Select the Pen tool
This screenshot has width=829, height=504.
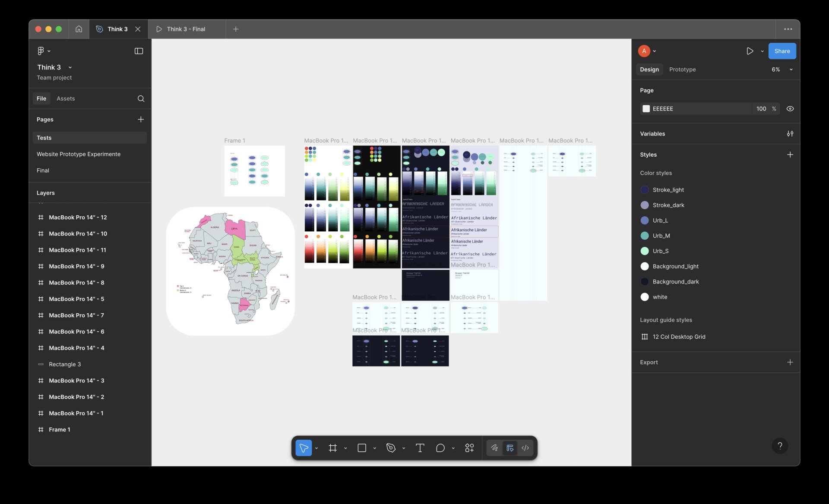[x=391, y=448]
